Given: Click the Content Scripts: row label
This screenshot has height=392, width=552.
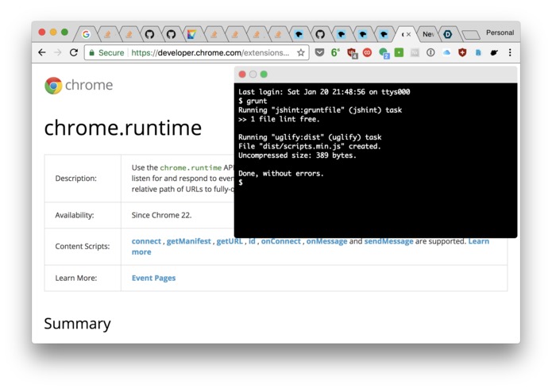Looking at the screenshot, I should click(x=83, y=246).
